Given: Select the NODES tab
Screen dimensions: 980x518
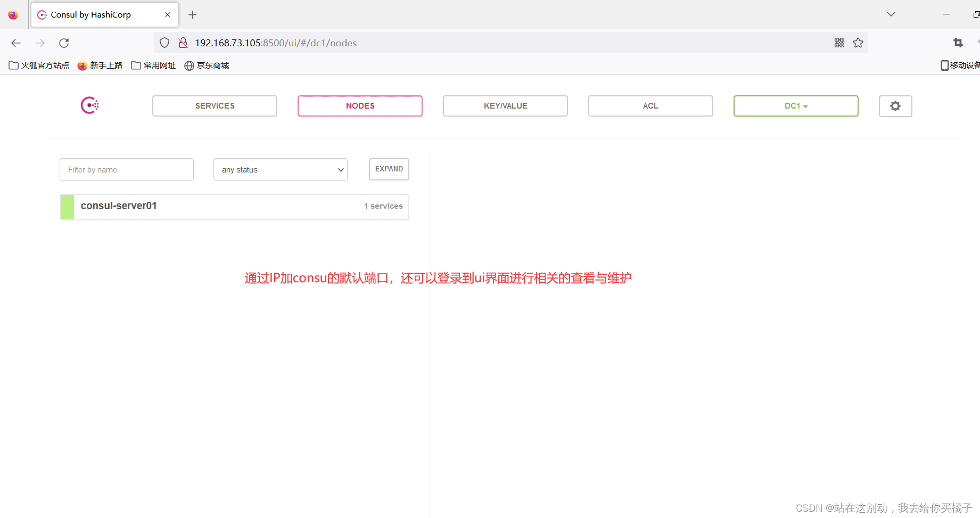Looking at the screenshot, I should [360, 106].
